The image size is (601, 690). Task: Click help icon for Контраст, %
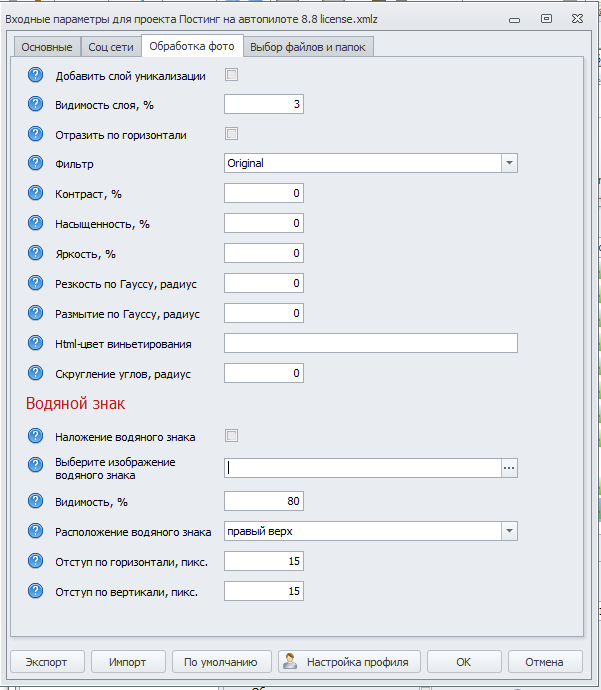36,193
